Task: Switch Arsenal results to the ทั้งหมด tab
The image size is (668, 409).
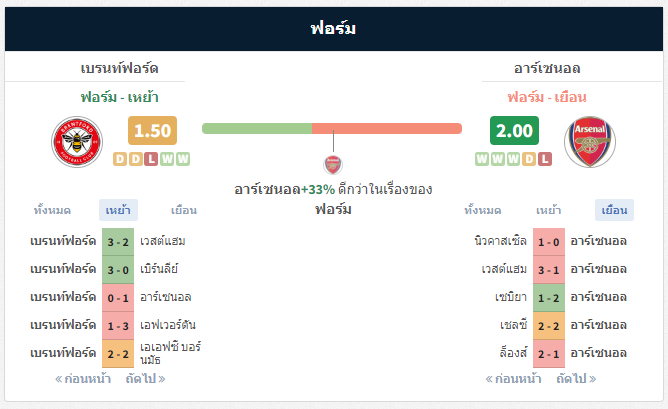Action: (483, 210)
